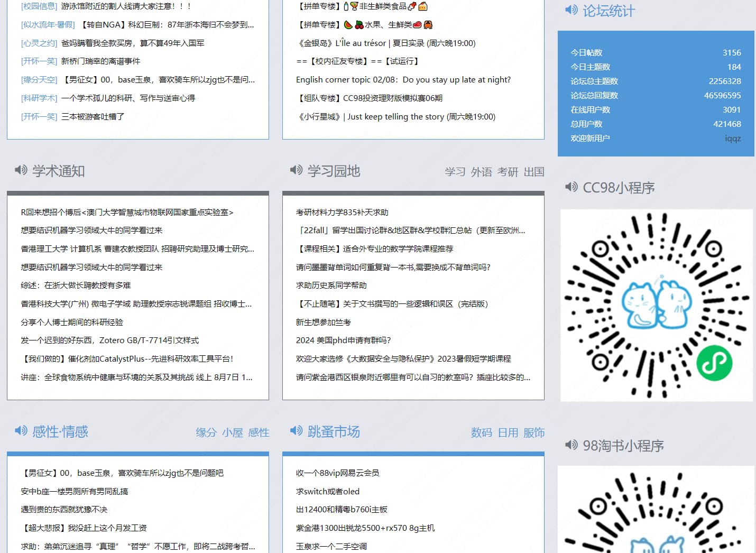Open the 考研 sub-board tab
The height and width of the screenshot is (553, 756).
coord(508,172)
